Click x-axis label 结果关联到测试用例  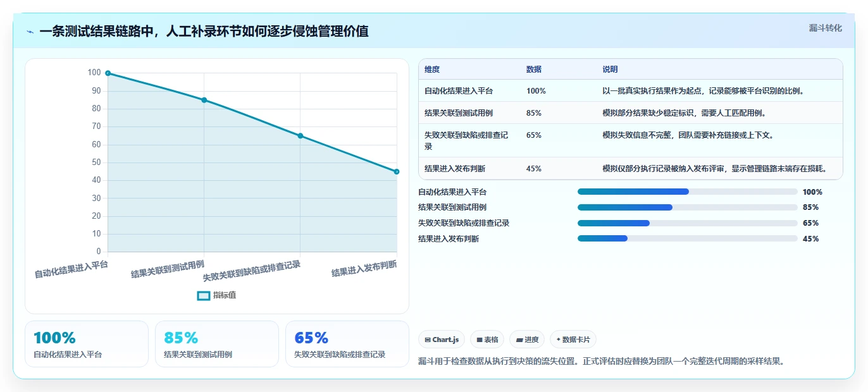pyautogui.click(x=168, y=269)
